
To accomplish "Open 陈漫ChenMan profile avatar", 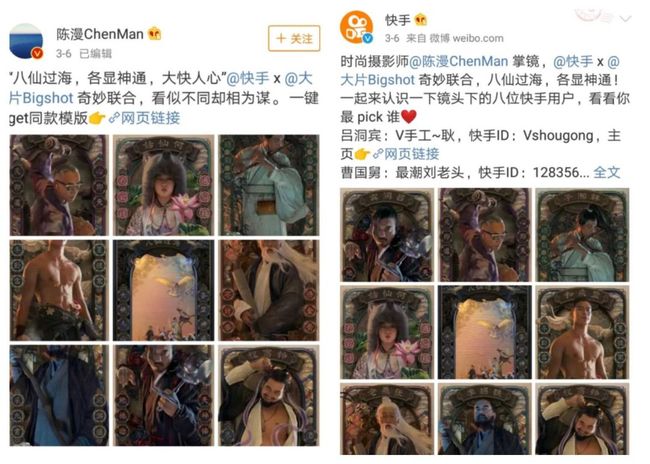I will (26, 41).
